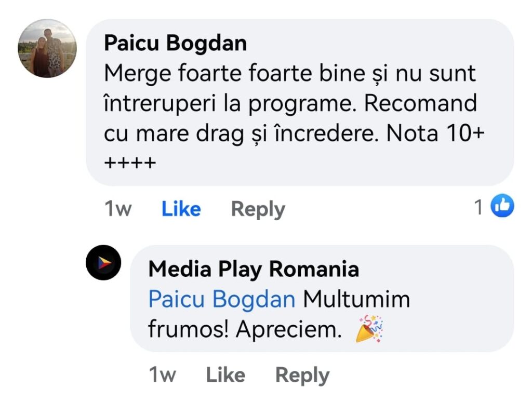Open the Media Play Romania page name
Screen dimensions: 532x401
click(254, 270)
